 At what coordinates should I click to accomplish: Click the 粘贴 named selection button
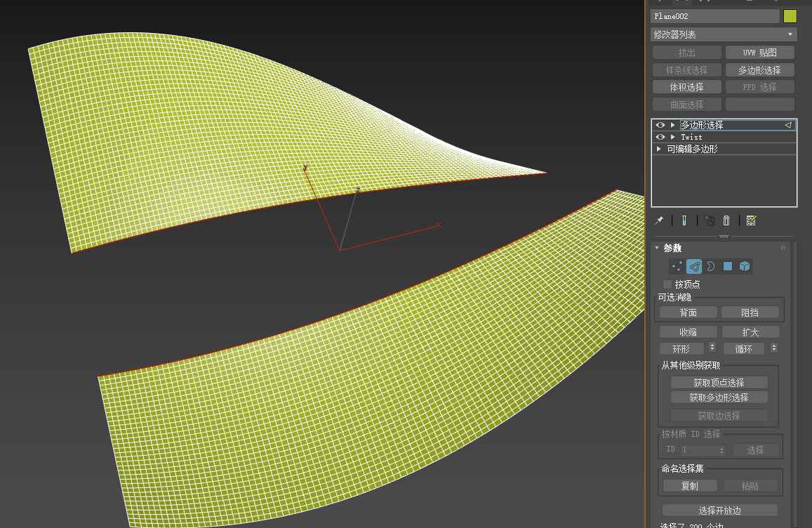pyautogui.click(x=750, y=486)
